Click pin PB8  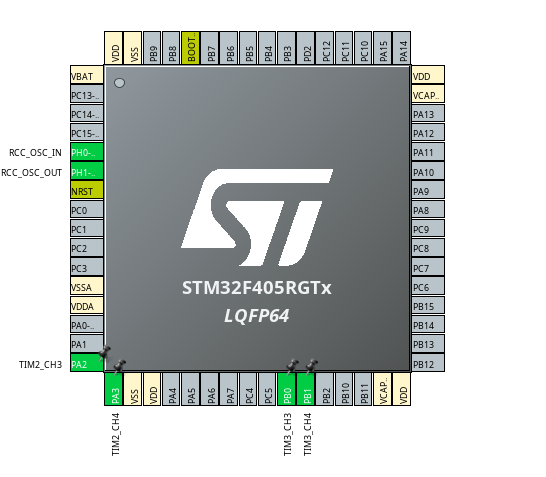tap(172, 48)
